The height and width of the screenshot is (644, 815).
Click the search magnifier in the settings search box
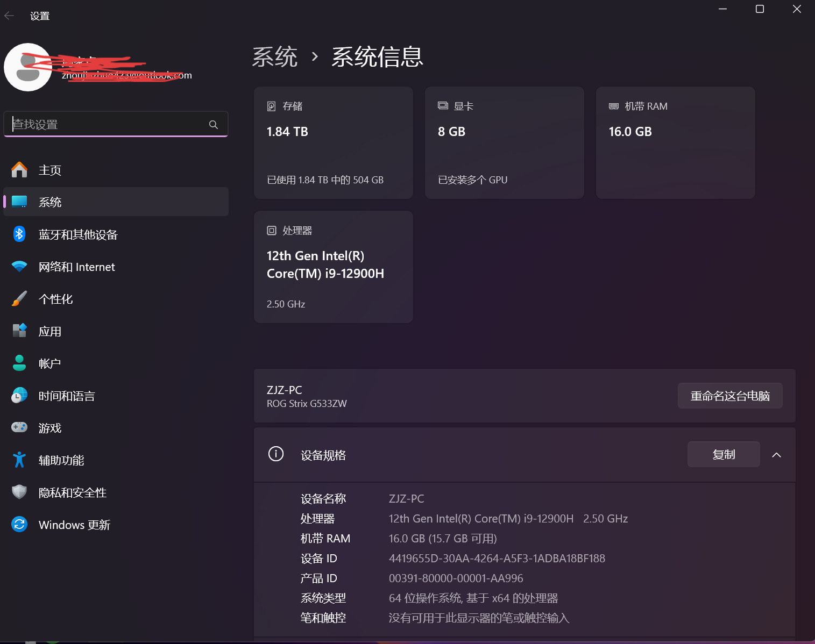[214, 124]
